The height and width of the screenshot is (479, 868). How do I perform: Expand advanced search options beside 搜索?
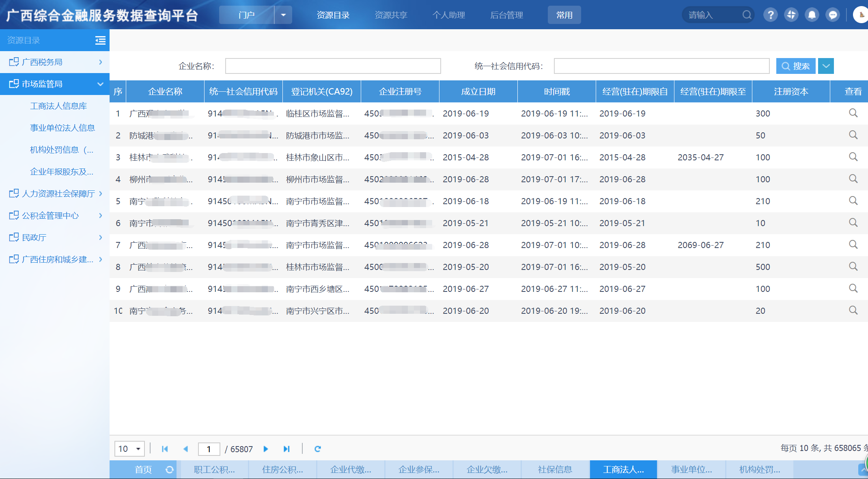[x=826, y=66]
